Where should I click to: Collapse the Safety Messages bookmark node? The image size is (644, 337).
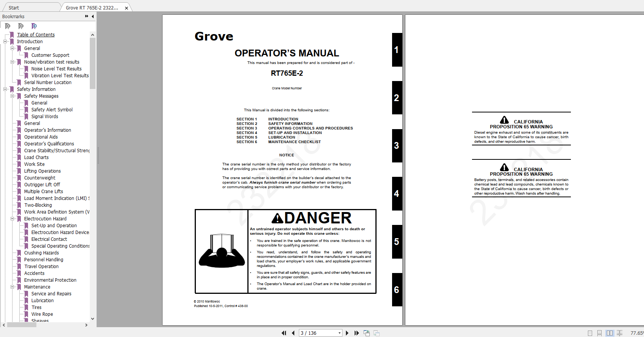click(x=12, y=96)
